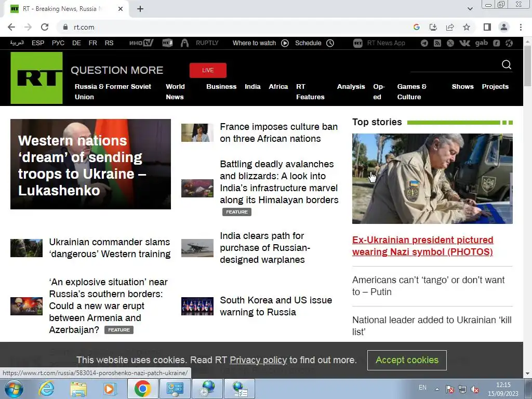Switch to Arabic language edition

[17, 43]
